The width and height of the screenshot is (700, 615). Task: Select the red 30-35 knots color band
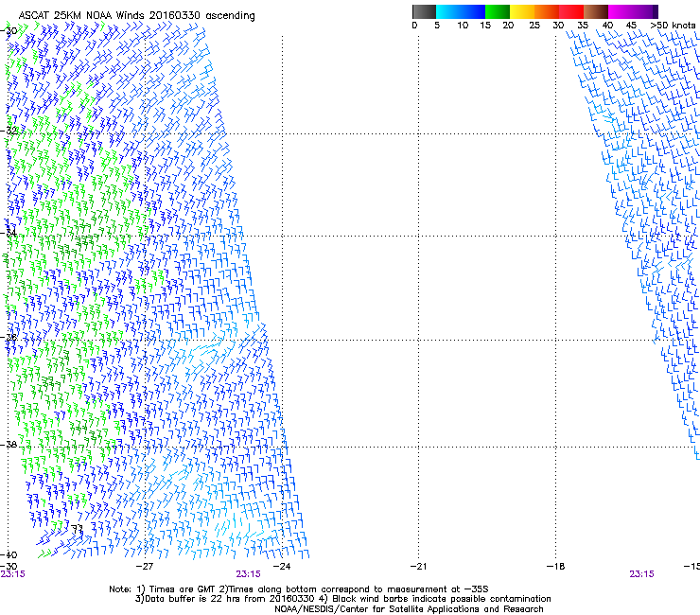[571, 11]
